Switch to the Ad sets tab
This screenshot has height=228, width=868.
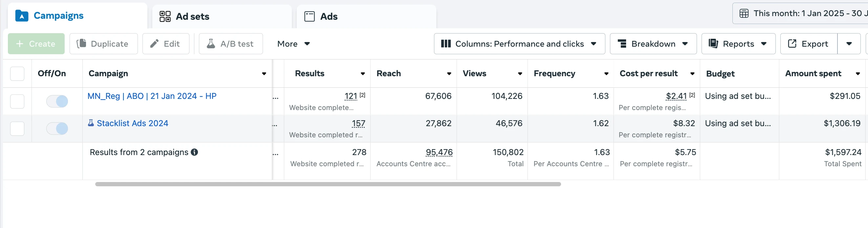192,16
